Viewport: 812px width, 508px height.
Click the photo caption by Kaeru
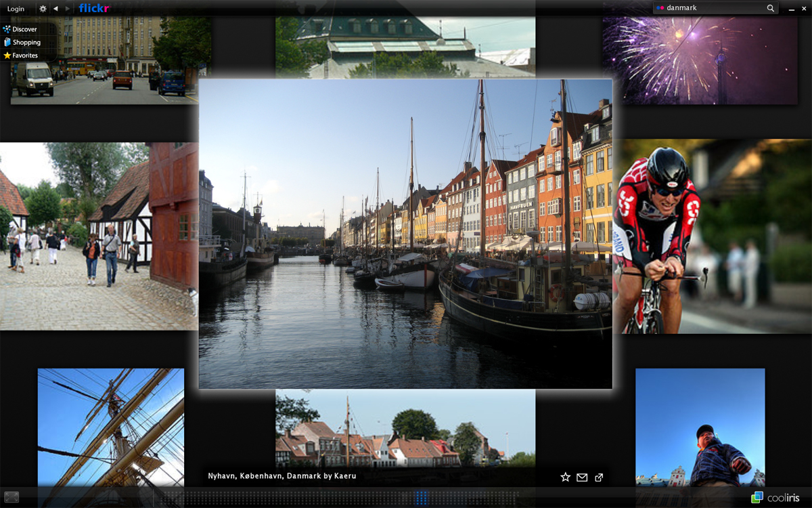pos(281,476)
